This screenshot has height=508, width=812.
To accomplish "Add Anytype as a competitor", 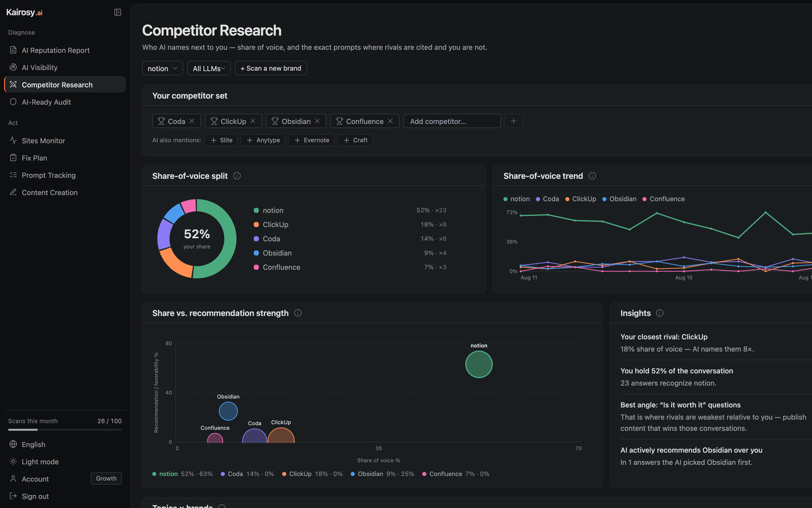I will [x=263, y=140].
